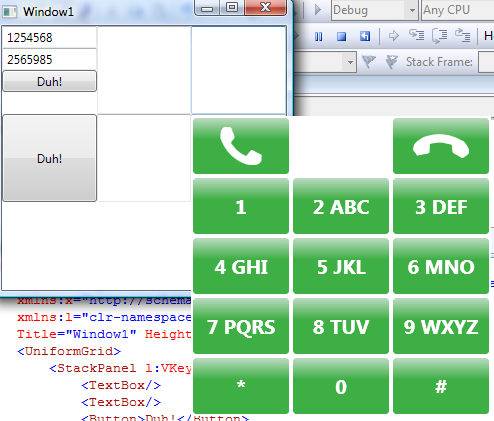Image resolution: width=494 pixels, height=421 pixels.
Task: Click the Step Over icon
Action: pos(440,35)
